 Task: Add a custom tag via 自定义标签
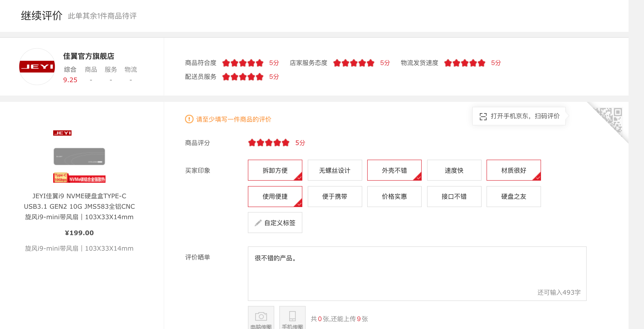(275, 223)
